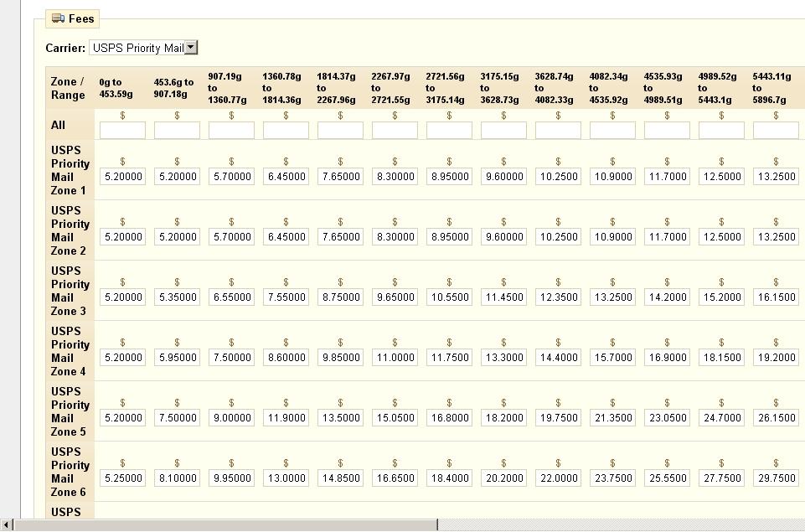The height and width of the screenshot is (532, 805).
Task: Click the Zone 2 fee field showing 10.2500
Action: coord(558,237)
